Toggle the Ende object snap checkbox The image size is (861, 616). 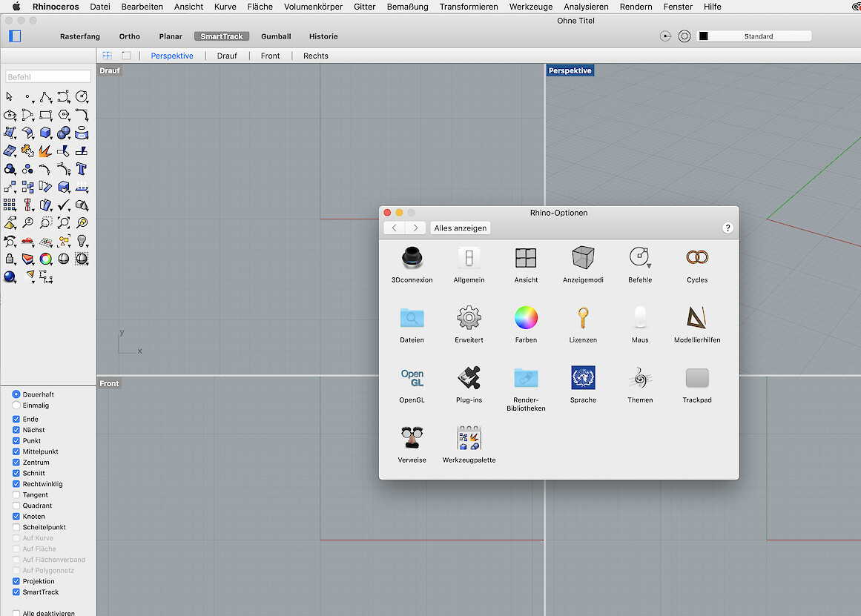16,419
